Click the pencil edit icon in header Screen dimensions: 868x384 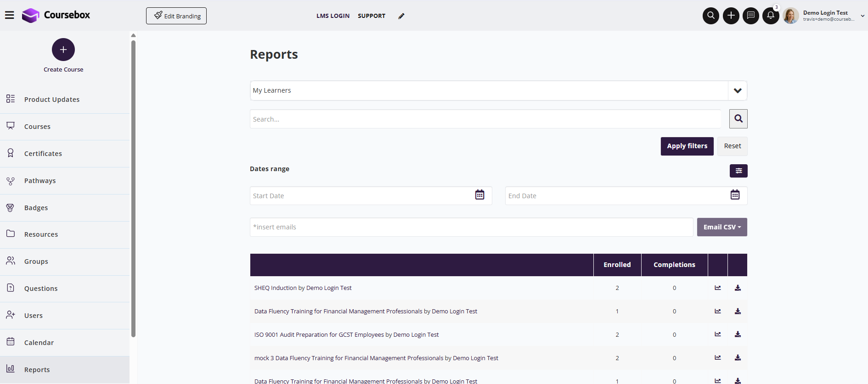click(401, 16)
